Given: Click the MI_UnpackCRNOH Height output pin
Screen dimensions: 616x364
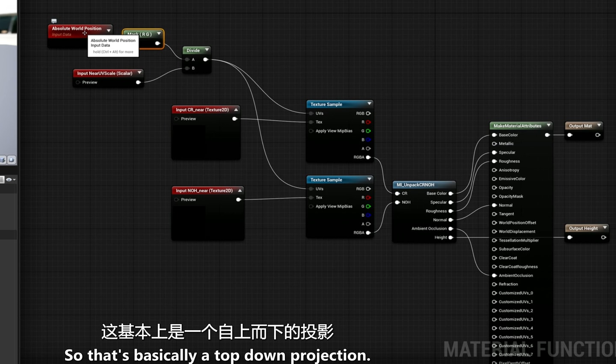Looking at the screenshot, I should tap(451, 237).
